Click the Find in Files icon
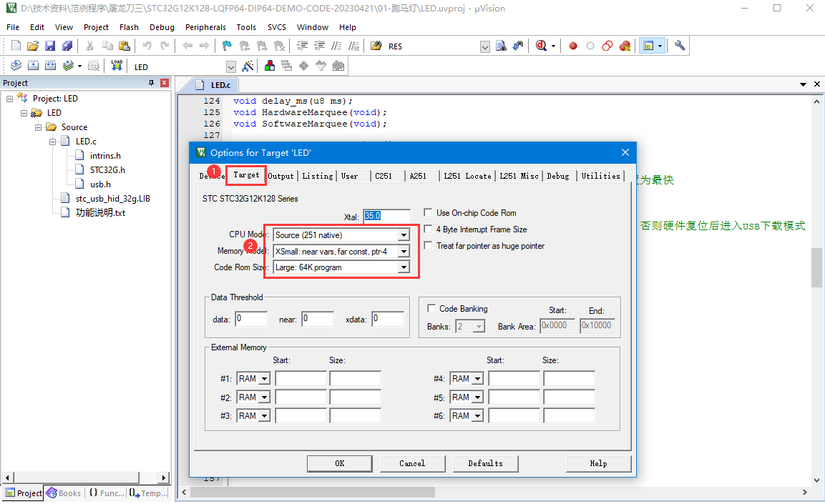Viewport: 825px width, 504px height. point(376,46)
